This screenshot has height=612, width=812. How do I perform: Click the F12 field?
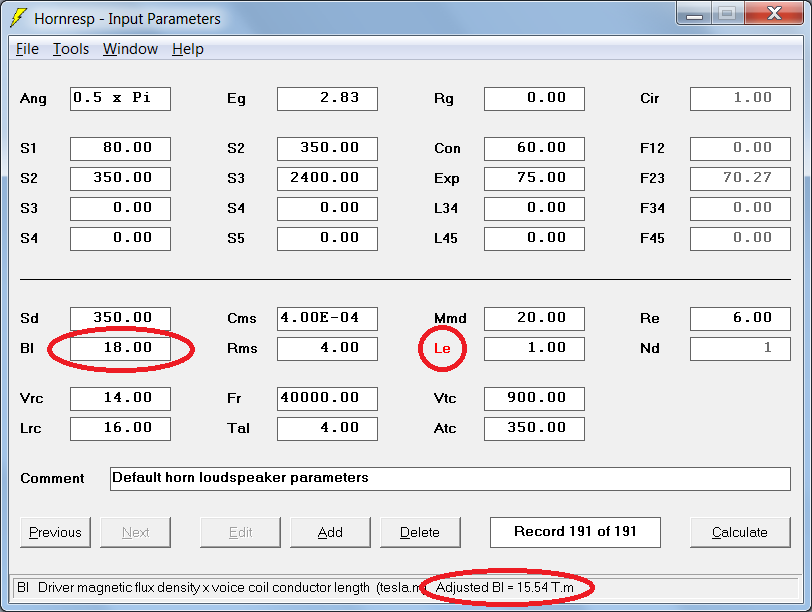[x=740, y=149]
